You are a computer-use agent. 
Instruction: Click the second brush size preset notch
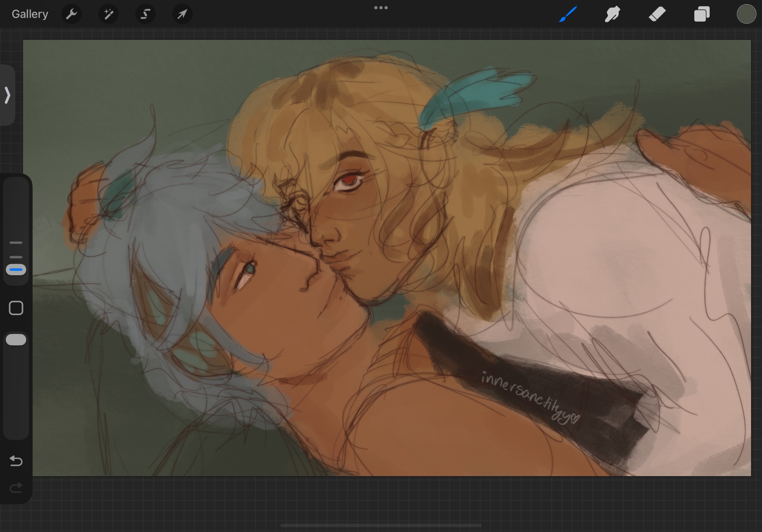click(16, 257)
